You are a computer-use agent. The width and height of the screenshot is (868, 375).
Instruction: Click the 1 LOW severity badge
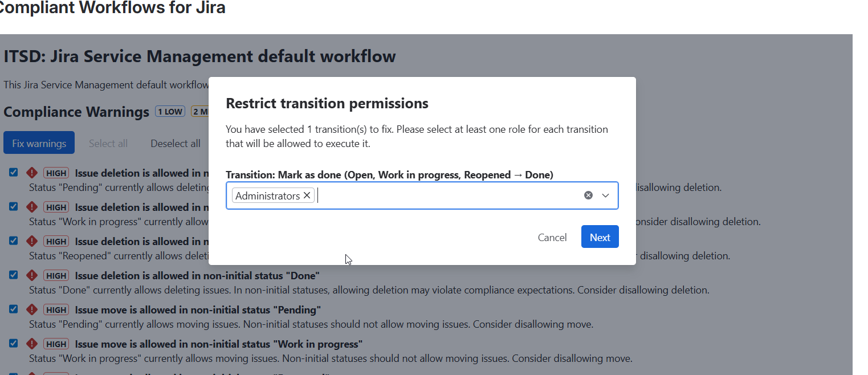click(170, 112)
